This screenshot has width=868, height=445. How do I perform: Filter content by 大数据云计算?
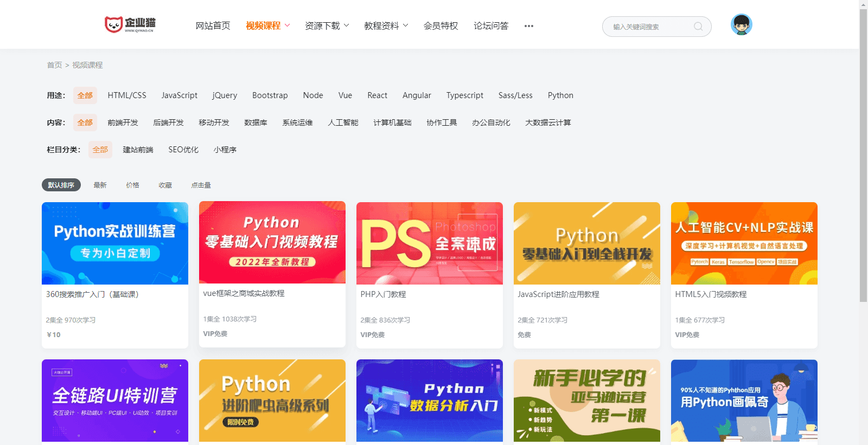[548, 122]
